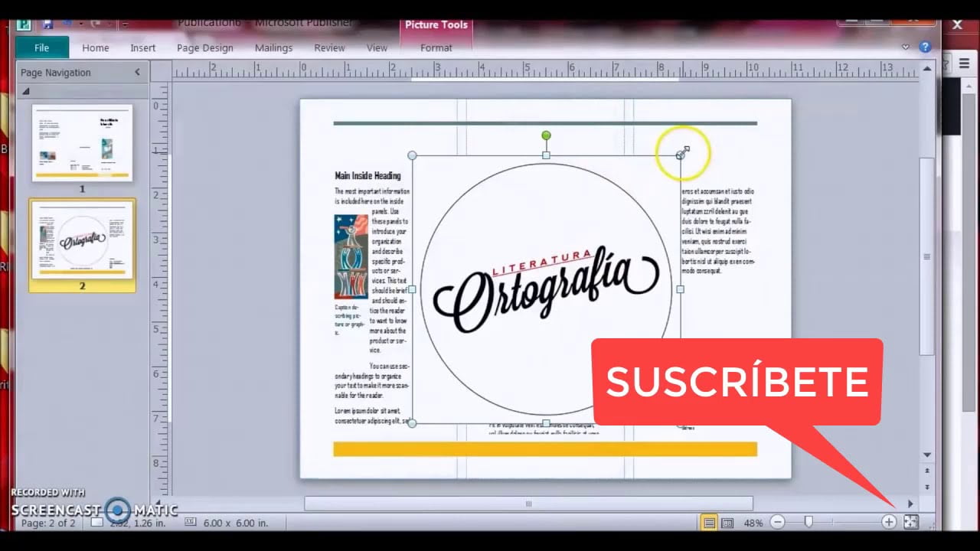Expand the ribbon with the top-right chevron

pos(906,47)
